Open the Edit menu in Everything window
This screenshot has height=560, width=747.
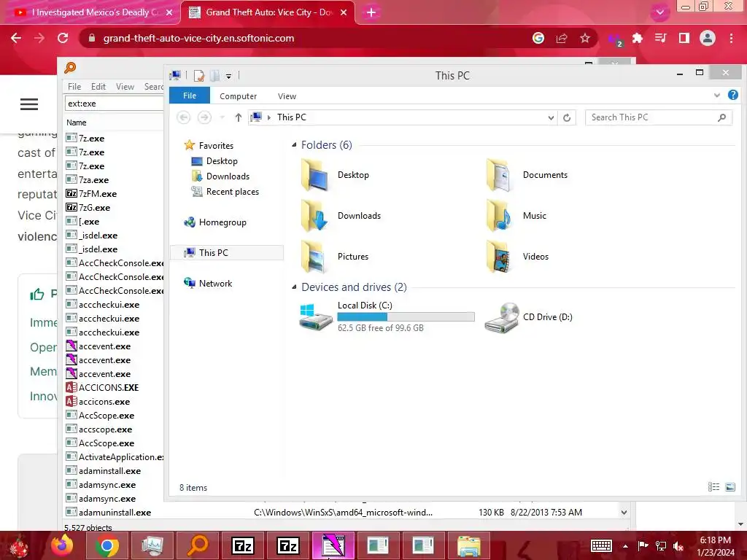click(98, 87)
